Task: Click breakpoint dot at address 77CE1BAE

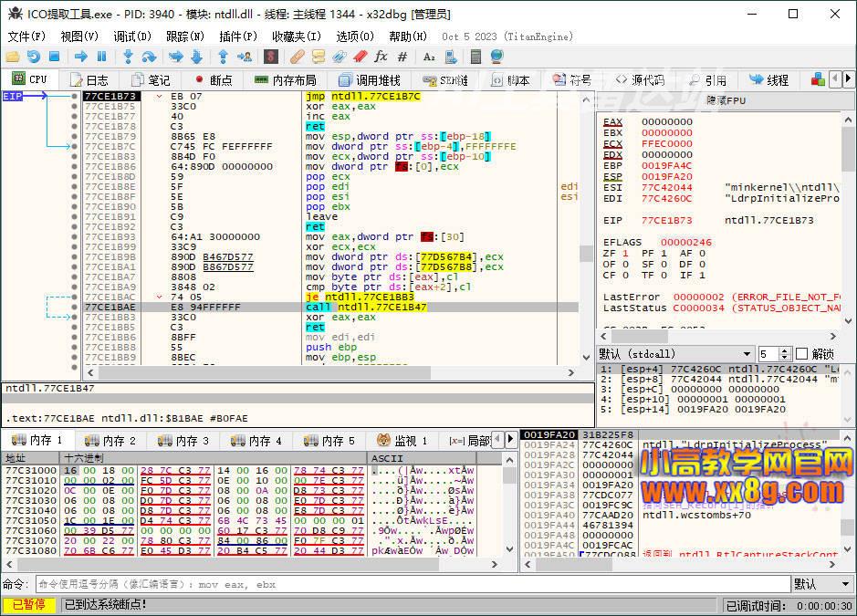Action: [74, 308]
